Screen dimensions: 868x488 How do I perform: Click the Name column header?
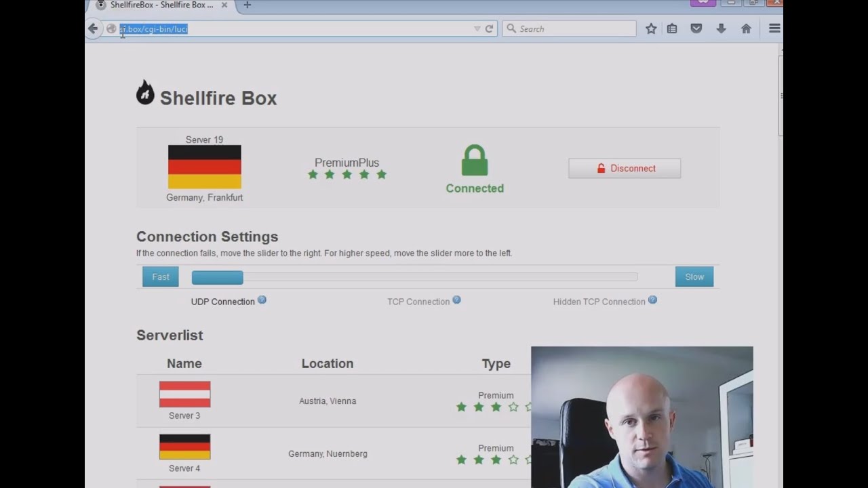tap(184, 364)
